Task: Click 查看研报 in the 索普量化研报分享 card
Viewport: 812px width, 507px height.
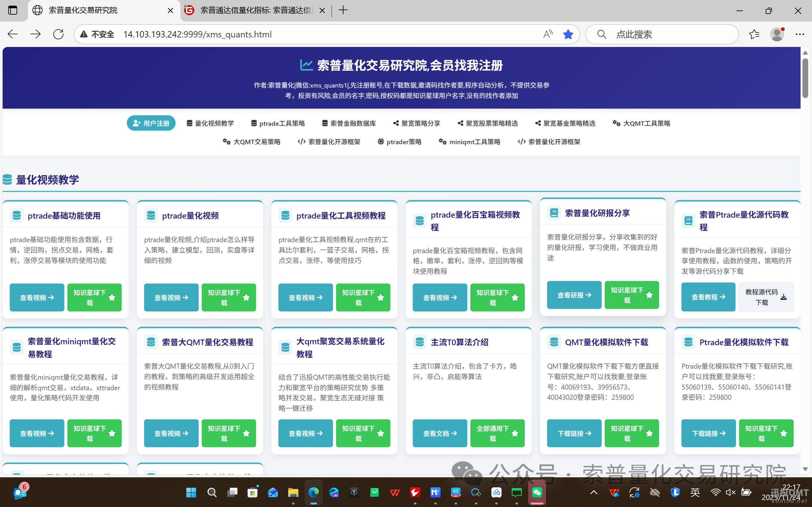Action: [574, 295]
